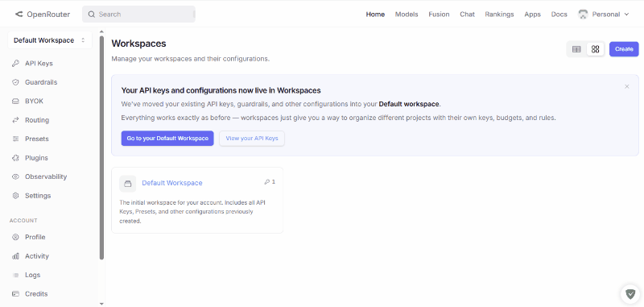Open the Rankings nav item

[499, 15]
